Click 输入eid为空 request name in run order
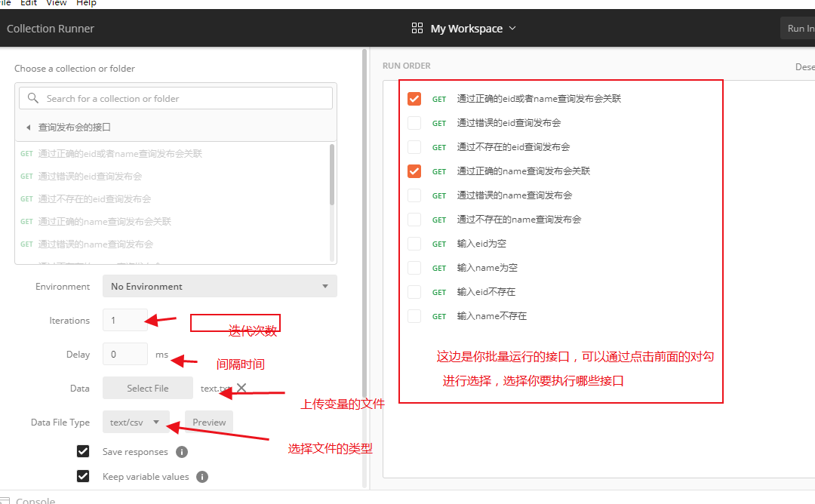Screen dimensions: 815x504 coord(481,244)
